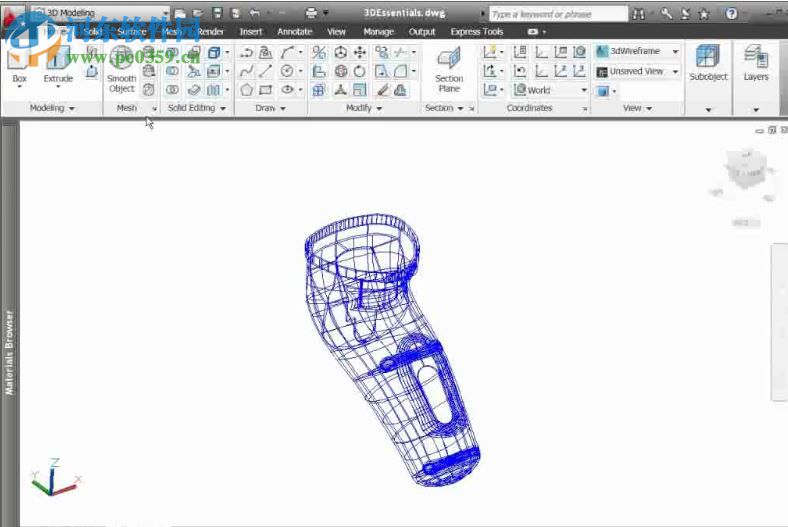
Task: Toggle ribbon minimize button after Express Tools
Action: 533,32
